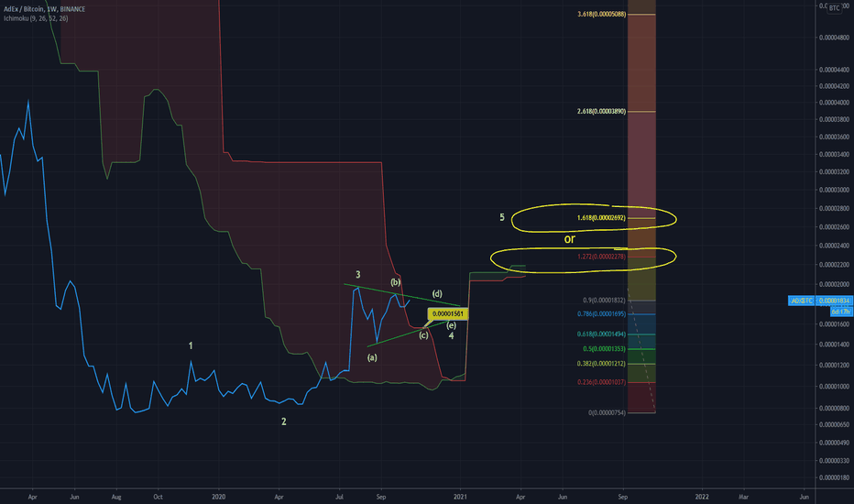Click the 0.00001000 price scale label

(834, 387)
